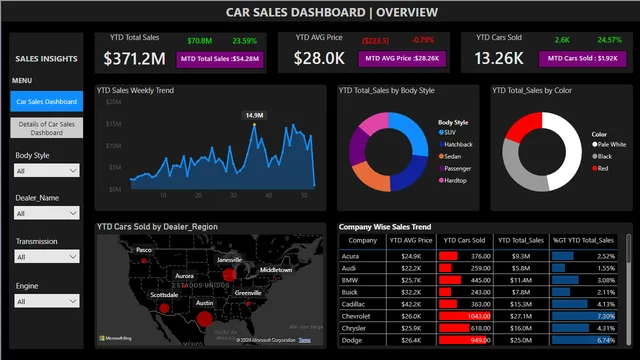Click the $371.2M YTD Total Sales value

[x=134, y=58]
